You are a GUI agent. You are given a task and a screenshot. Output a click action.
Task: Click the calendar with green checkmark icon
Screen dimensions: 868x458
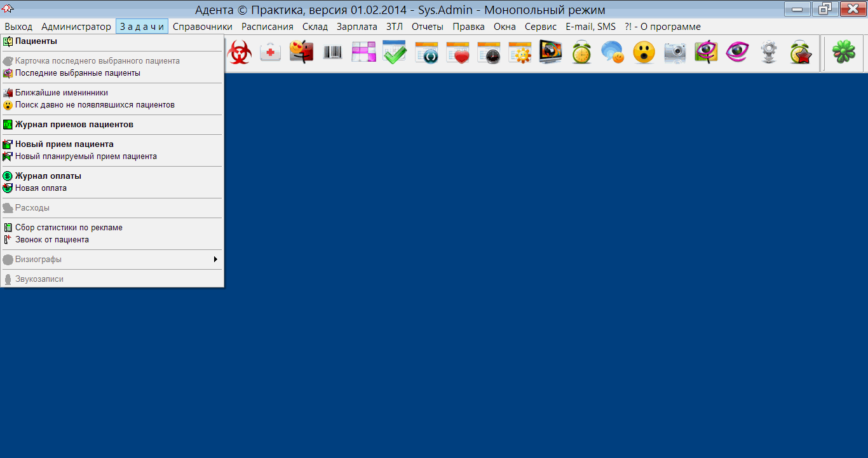tap(395, 52)
